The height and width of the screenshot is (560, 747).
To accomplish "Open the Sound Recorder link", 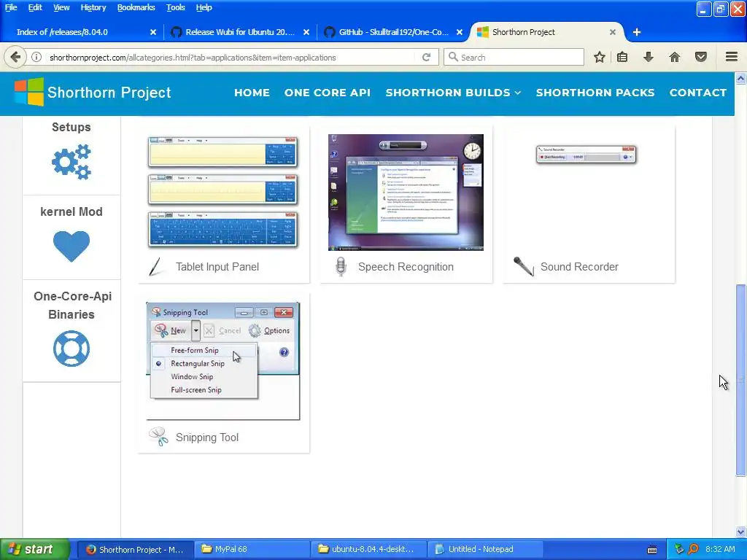I will click(579, 267).
